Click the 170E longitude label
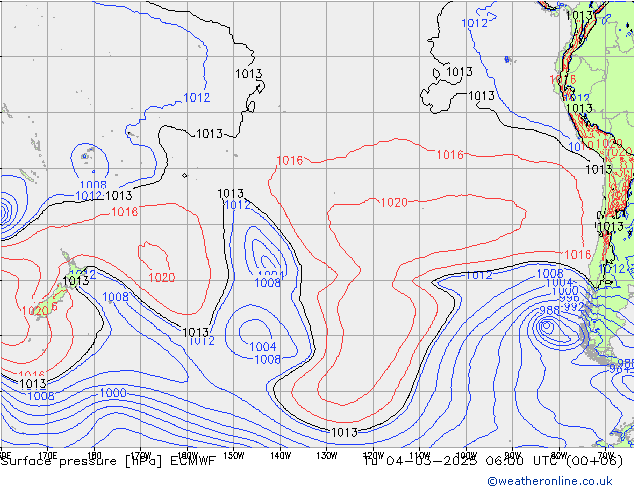The height and width of the screenshot is (490, 634). pos(47,455)
